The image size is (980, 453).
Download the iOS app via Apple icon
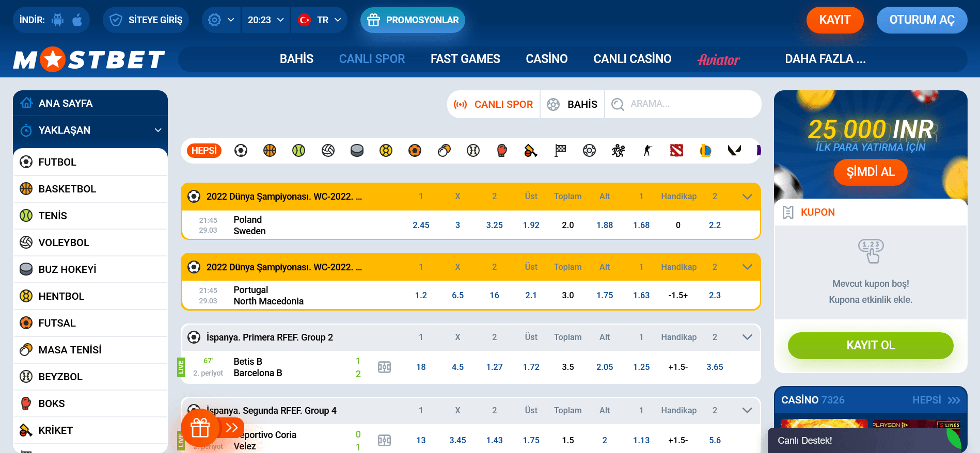[x=77, y=20]
